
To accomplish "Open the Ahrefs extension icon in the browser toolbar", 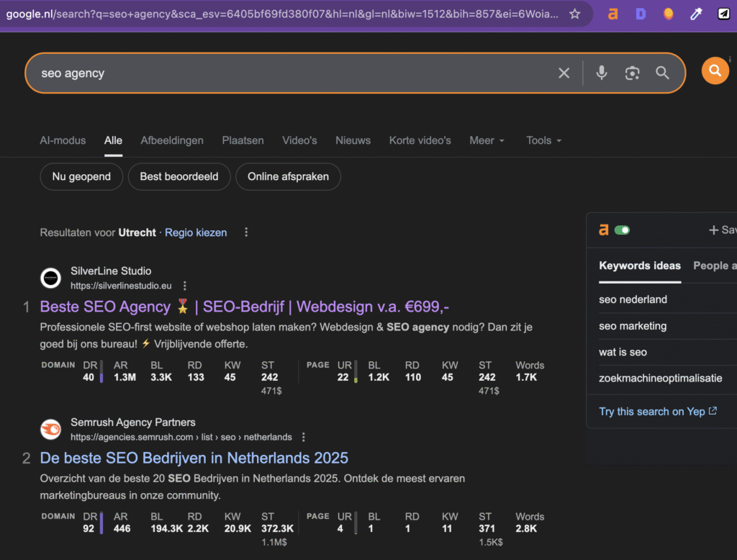I will tap(612, 13).
